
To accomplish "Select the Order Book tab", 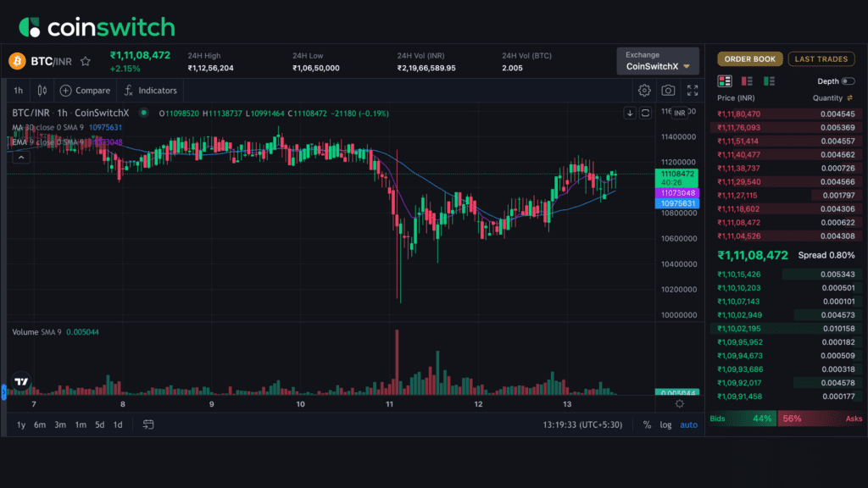I will click(x=749, y=59).
